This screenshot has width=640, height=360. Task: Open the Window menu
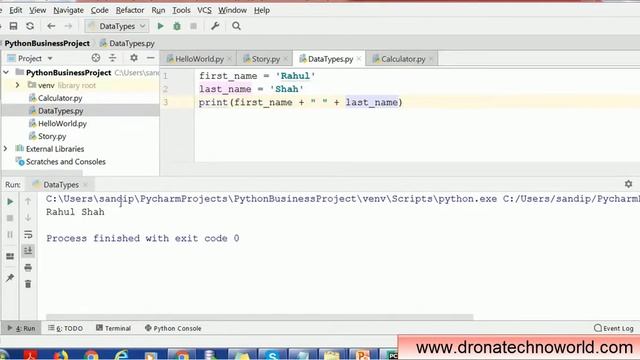pyautogui.click(x=232, y=10)
